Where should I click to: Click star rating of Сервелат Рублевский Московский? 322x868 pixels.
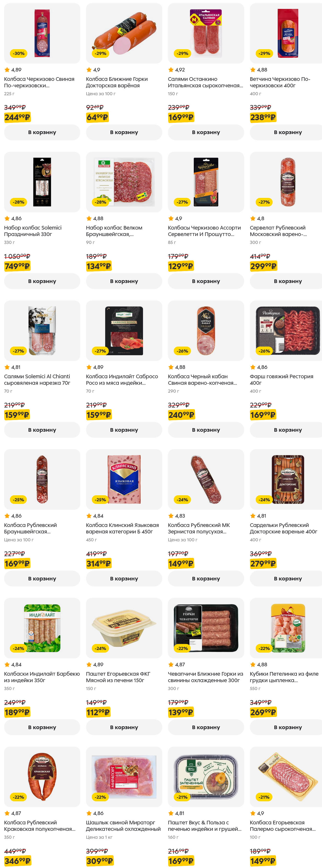pyautogui.click(x=257, y=218)
